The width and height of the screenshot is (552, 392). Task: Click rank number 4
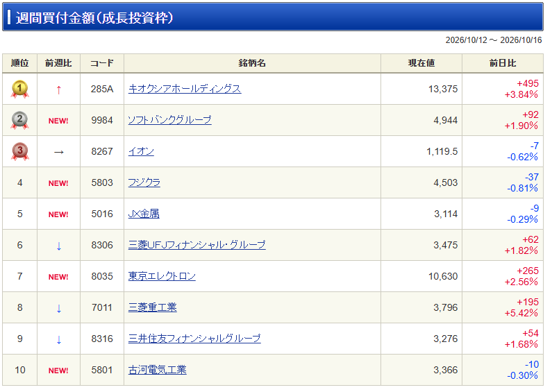(19, 183)
